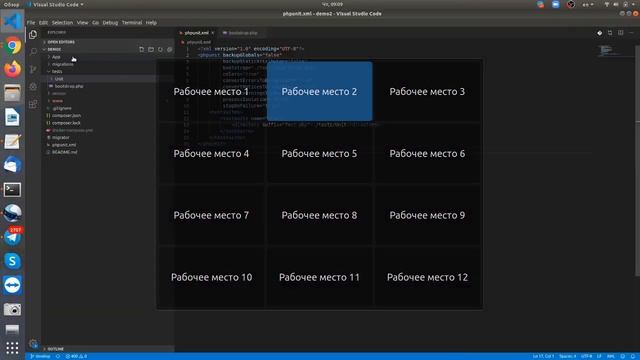Switch to Рабочее место 5
This screenshot has height=360, width=640.
[x=320, y=153]
